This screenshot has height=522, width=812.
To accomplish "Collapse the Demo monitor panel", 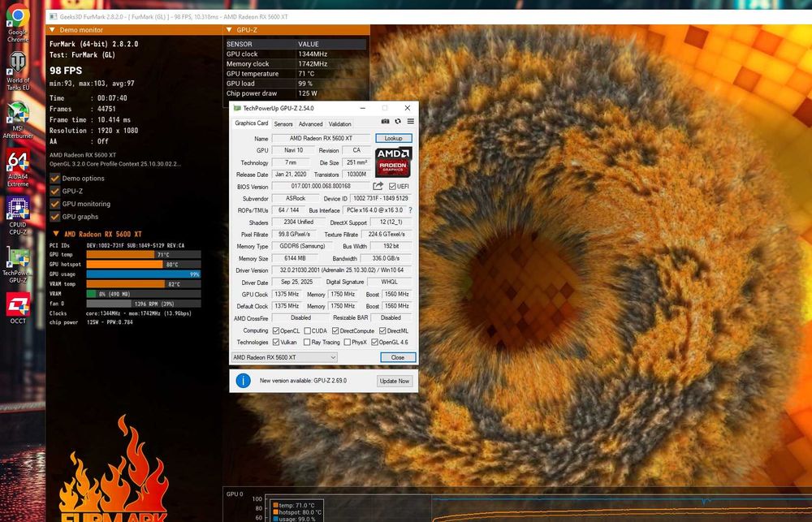I will [x=52, y=30].
